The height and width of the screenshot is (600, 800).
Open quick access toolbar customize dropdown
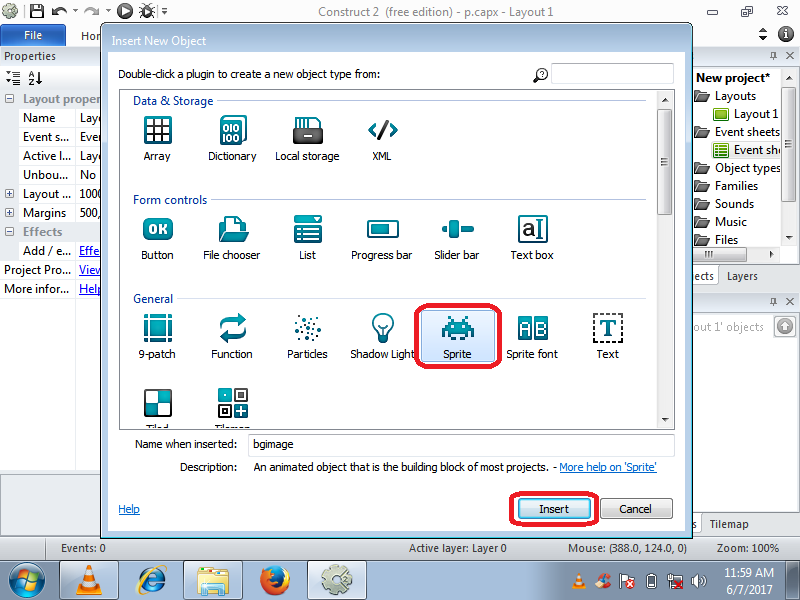(x=164, y=11)
